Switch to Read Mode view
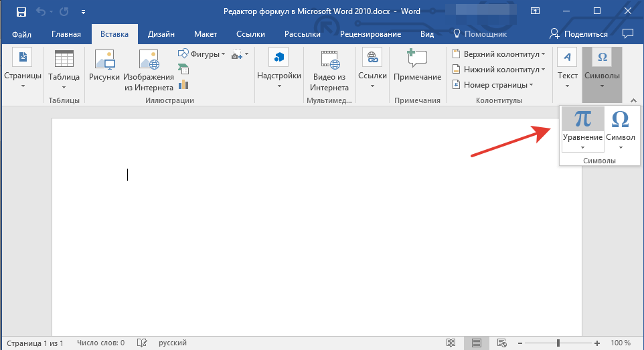The height and width of the screenshot is (350, 644). click(451, 343)
